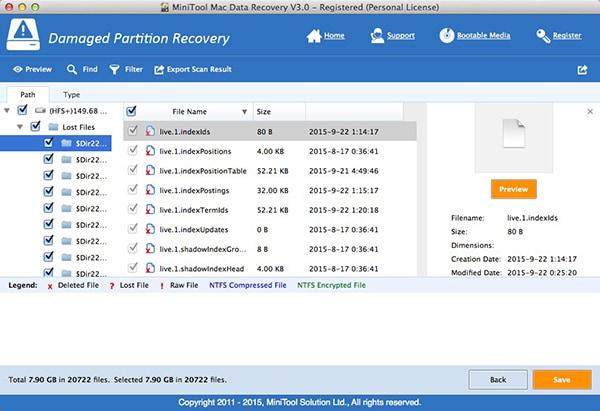Image resolution: width=600 pixels, height=411 pixels.
Task: Click the live.1.indexUpdates file icon
Action: pyautogui.click(x=150, y=229)
